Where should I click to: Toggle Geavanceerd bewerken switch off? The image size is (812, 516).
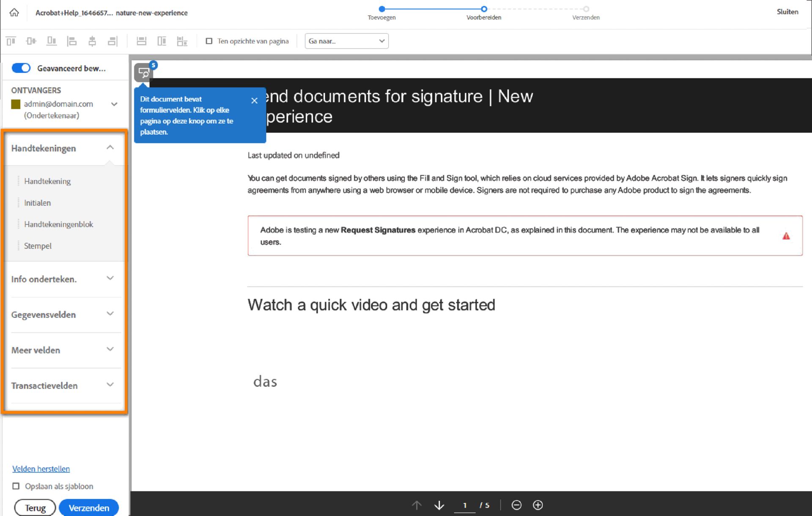21,68
